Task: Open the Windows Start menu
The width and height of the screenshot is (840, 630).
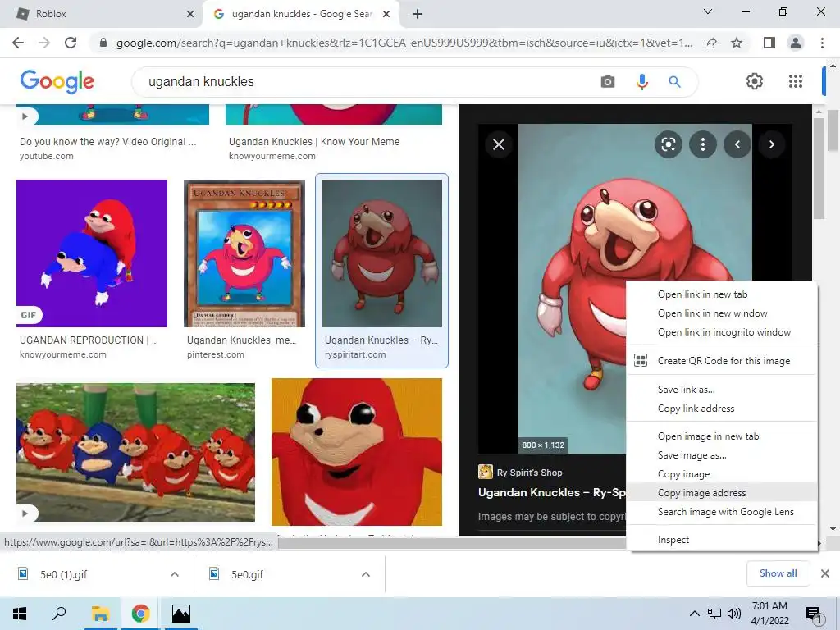Action: (x=20, y=614)
